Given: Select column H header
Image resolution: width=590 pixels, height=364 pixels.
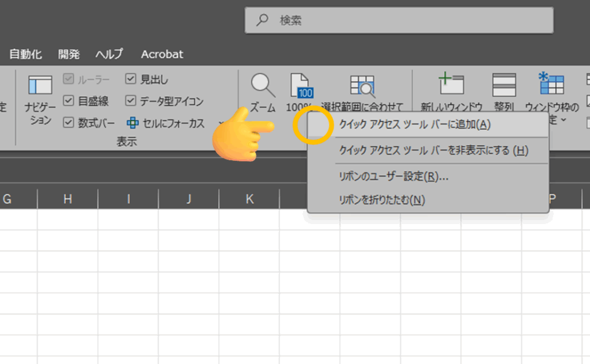Looking at the screenshot, I should click(68, 198).
